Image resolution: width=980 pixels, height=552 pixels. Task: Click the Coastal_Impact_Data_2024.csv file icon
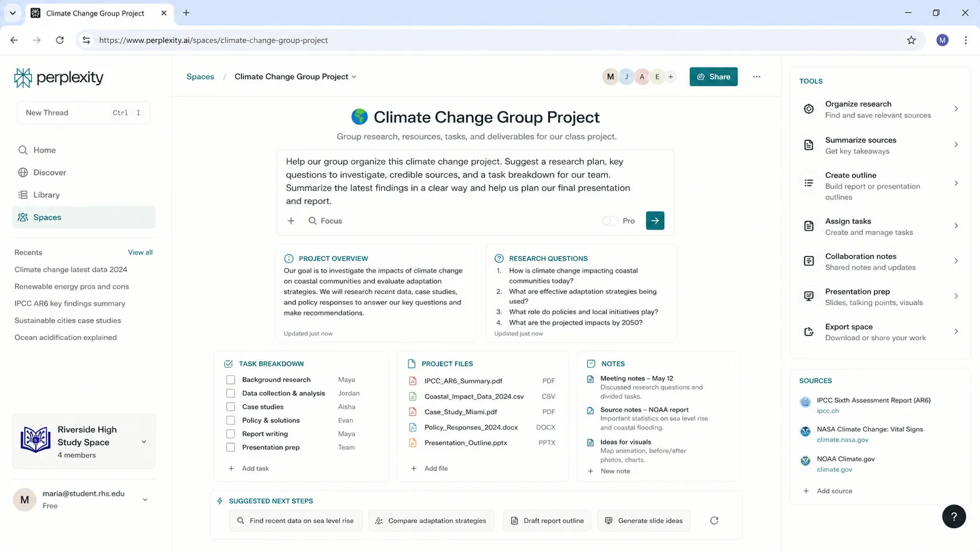pyautogui.click(x=413, y=397)
